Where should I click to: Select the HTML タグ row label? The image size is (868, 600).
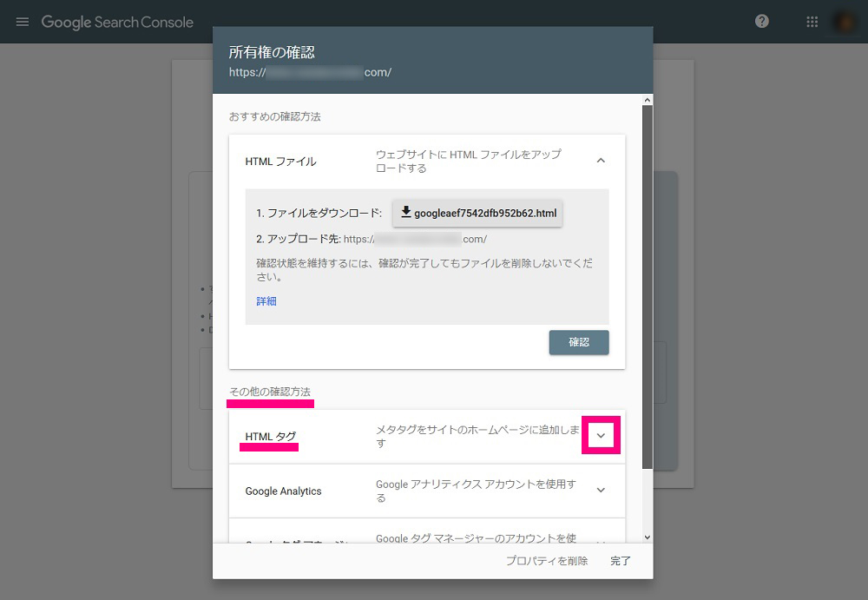271,437
